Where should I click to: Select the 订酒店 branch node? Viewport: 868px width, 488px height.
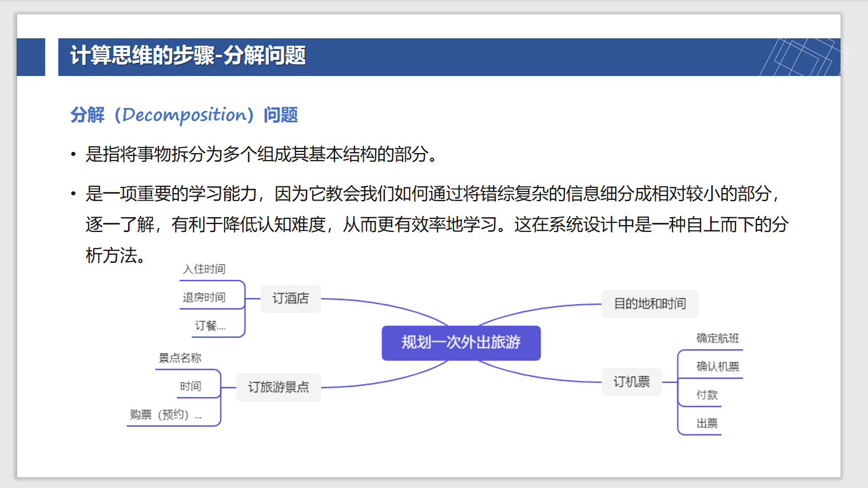click(x=290, y=298)
